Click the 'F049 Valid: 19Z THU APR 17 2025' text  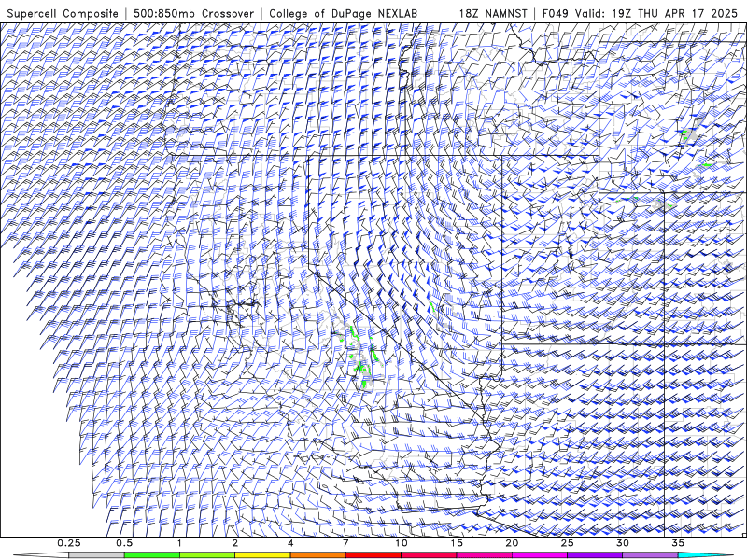pyautogui.click(x=641, y=13)
